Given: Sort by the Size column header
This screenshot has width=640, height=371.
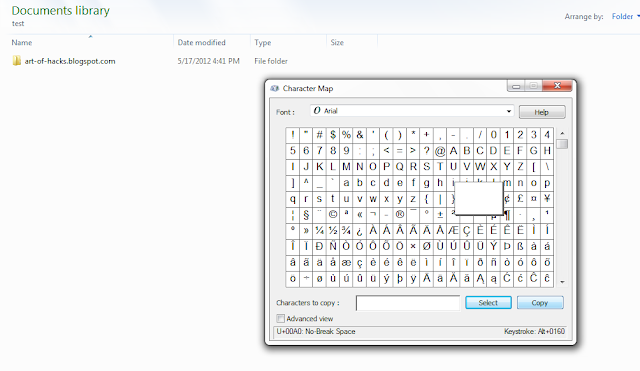Looking at the screenshot, I should pos(337,42).
